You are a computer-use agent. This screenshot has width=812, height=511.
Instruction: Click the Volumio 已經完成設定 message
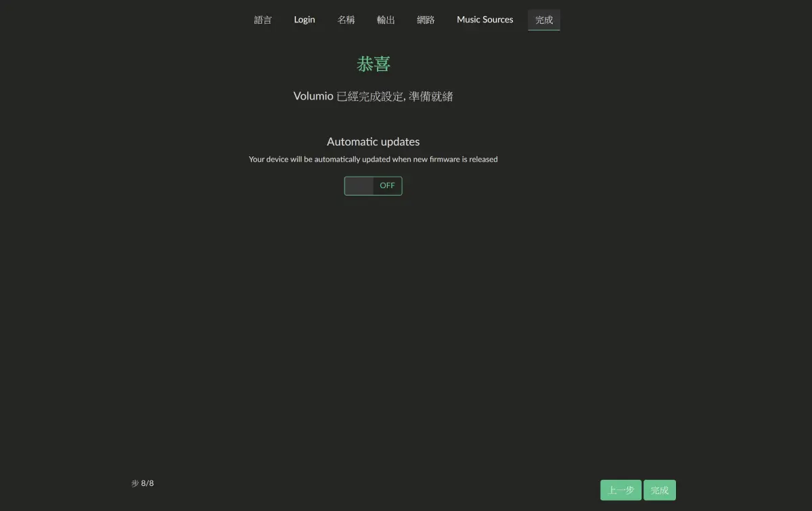coord(373,96)
